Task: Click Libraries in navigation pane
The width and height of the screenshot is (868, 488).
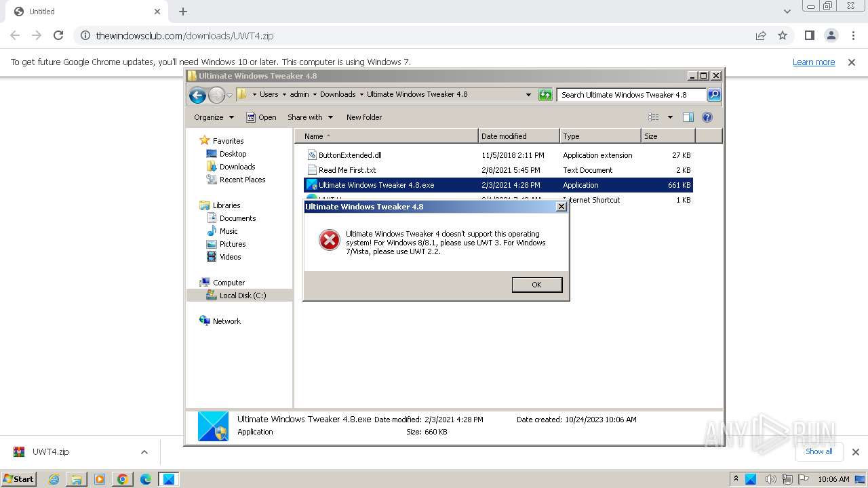Action: 226,205
